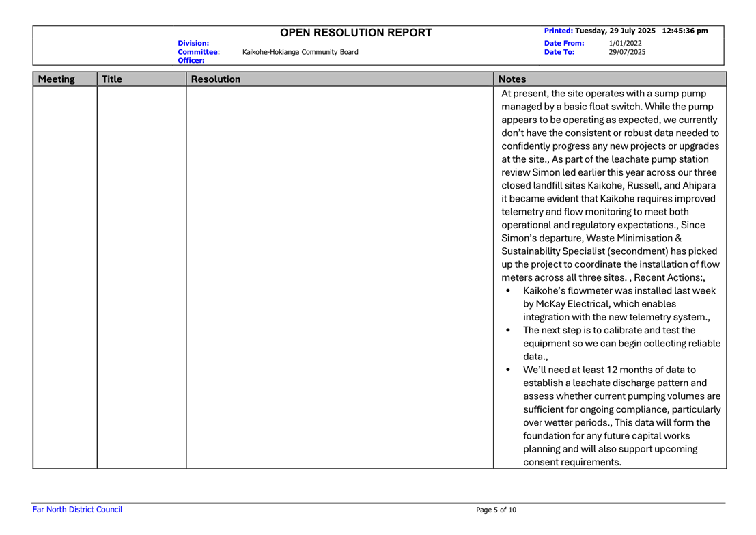Select the Date To: label
The width and height of the screenshot is (756, 535).
559,52
